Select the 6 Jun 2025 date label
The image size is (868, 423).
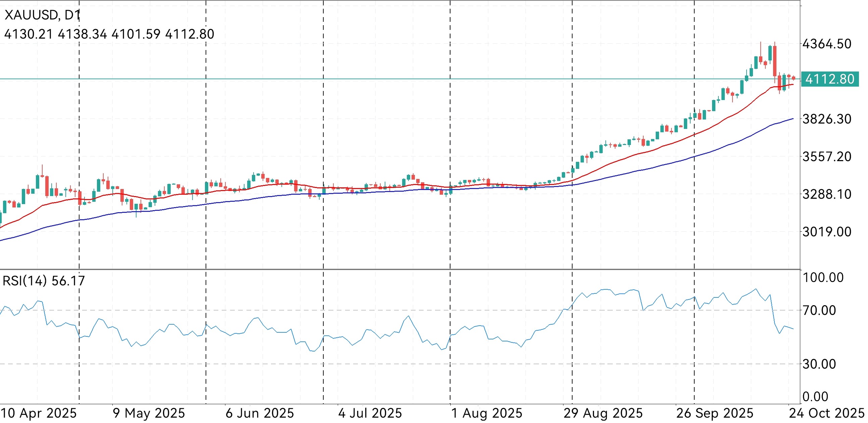(260, 413)
